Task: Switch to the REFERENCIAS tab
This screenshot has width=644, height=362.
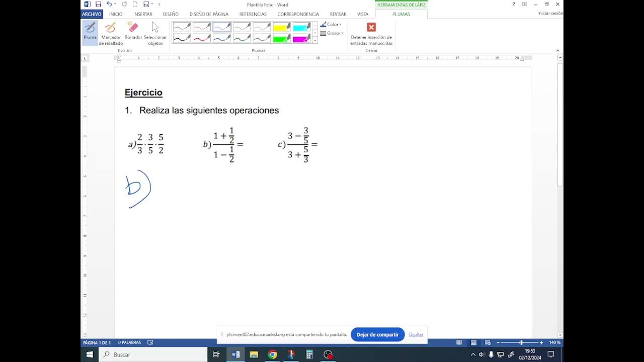Action: [253, 14]
